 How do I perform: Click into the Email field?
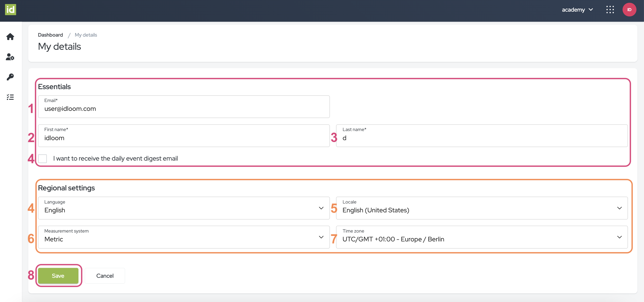[x=184, y=109]
